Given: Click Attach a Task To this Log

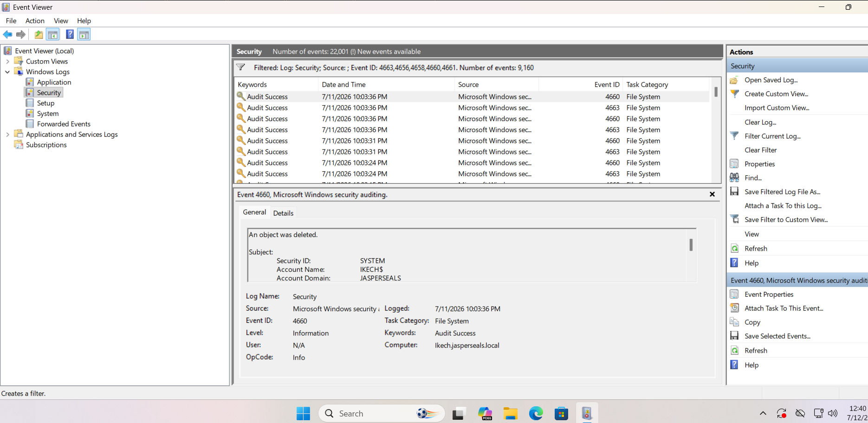Looking at the screenshot, I should click(783, 205).
